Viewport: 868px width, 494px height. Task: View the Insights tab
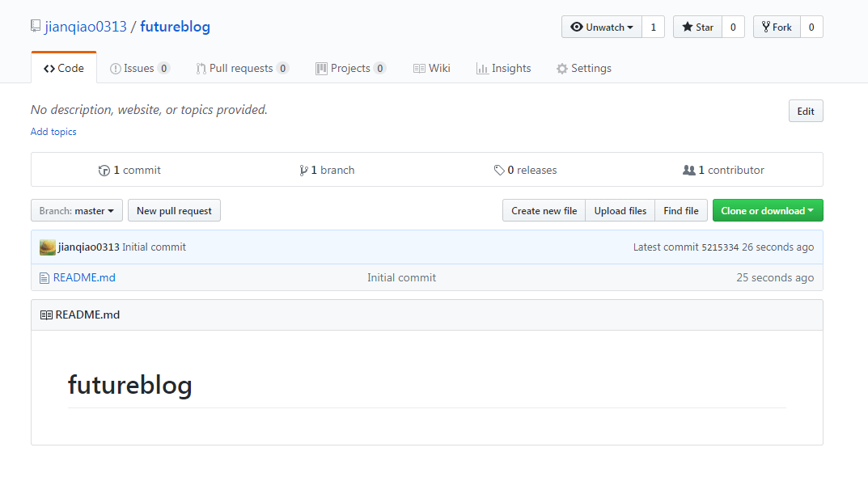504,68
